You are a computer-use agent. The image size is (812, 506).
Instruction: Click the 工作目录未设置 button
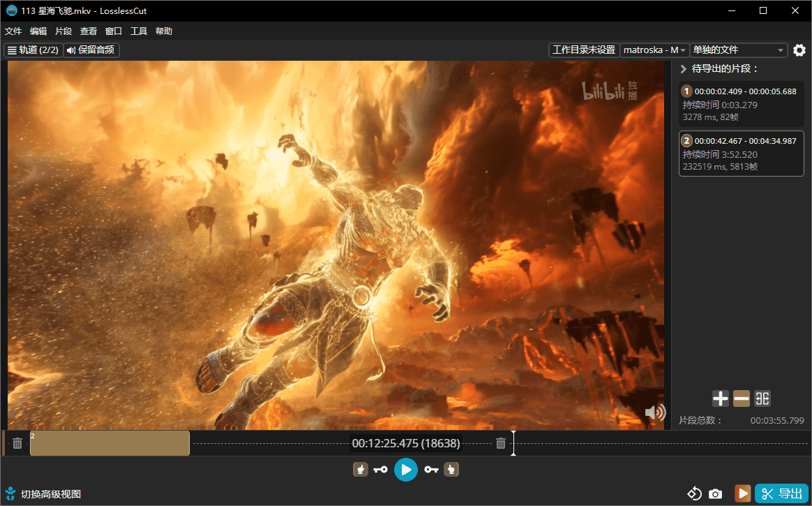[584, 50]
